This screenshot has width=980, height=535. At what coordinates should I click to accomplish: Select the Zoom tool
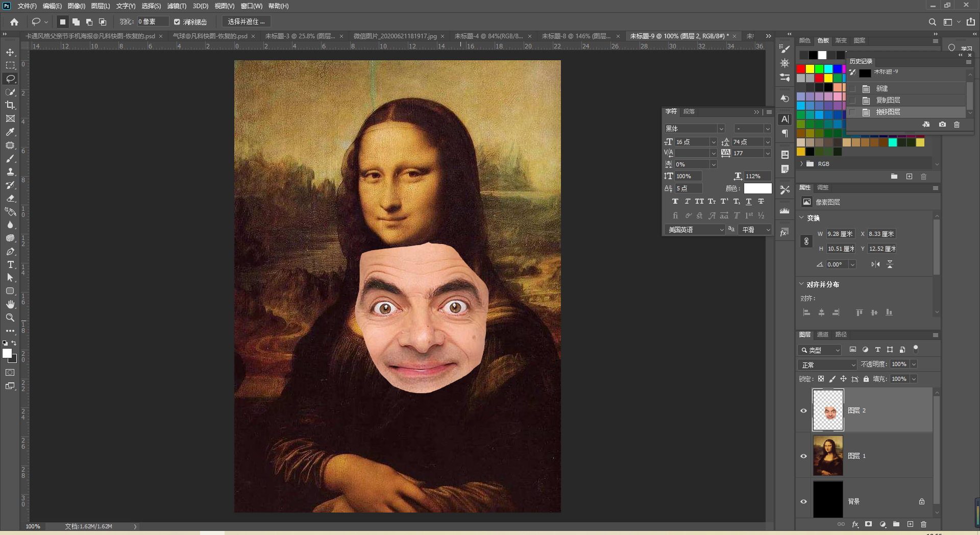[10, 318]
